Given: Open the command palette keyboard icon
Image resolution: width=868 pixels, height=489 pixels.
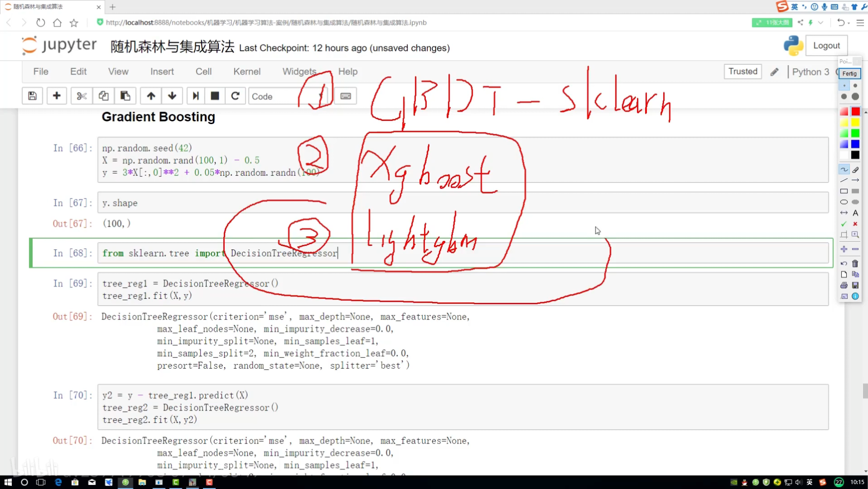Looking at the screenshot, I should point(346,96).
